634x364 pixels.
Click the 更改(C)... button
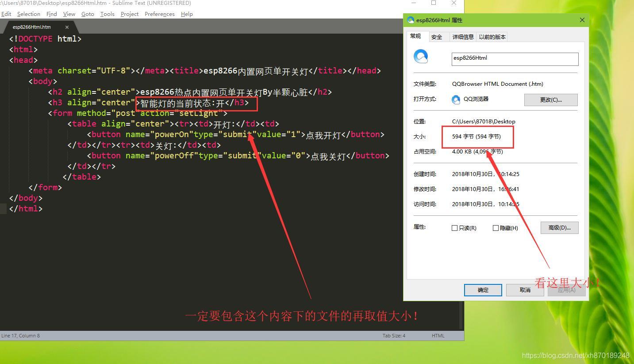pos(551,100)
